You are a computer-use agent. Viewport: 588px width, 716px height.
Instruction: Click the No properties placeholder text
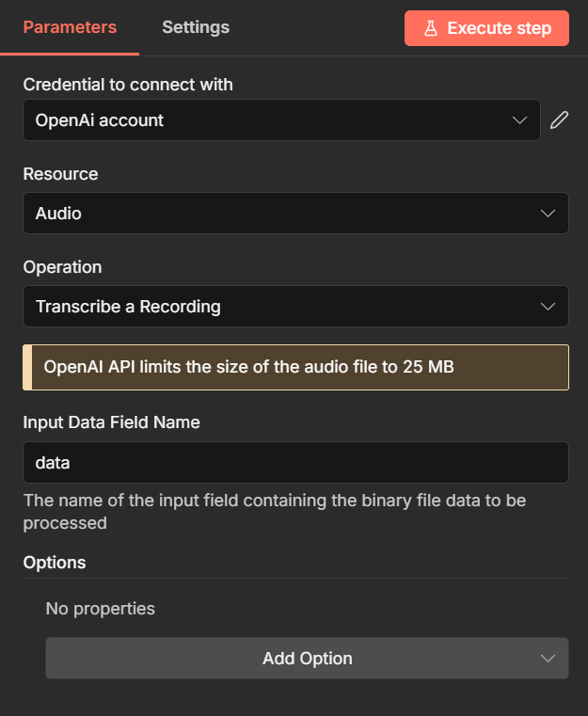101,609
